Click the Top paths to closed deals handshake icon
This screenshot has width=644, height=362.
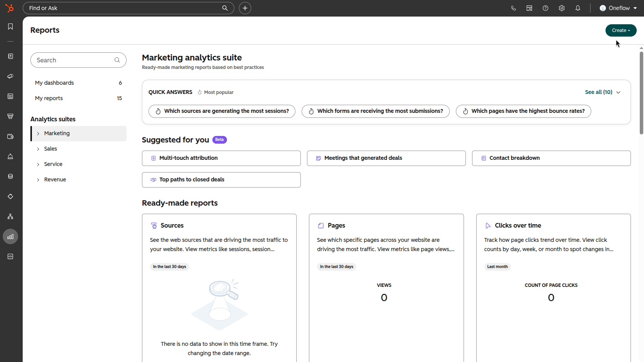click(153, 180)
